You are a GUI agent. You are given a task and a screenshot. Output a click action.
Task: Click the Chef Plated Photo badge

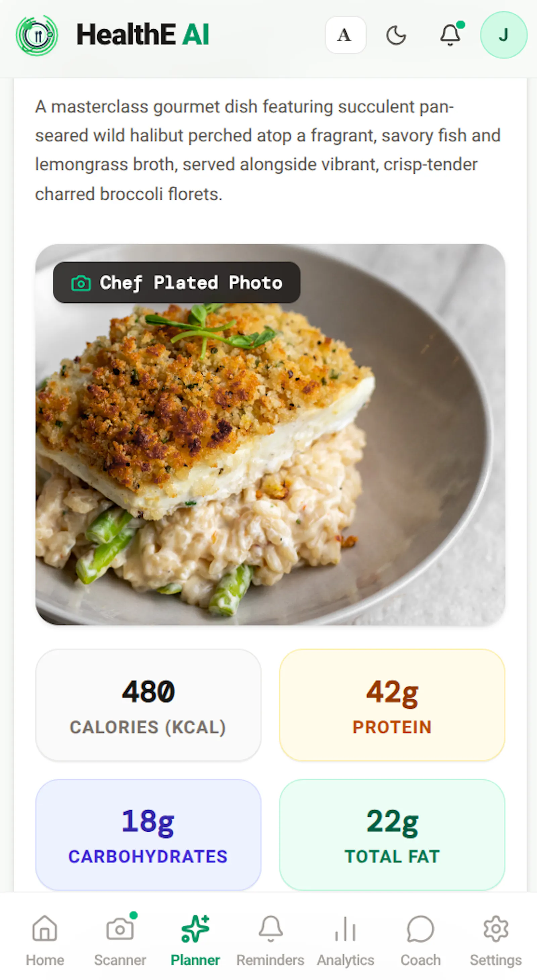(177, 283)
